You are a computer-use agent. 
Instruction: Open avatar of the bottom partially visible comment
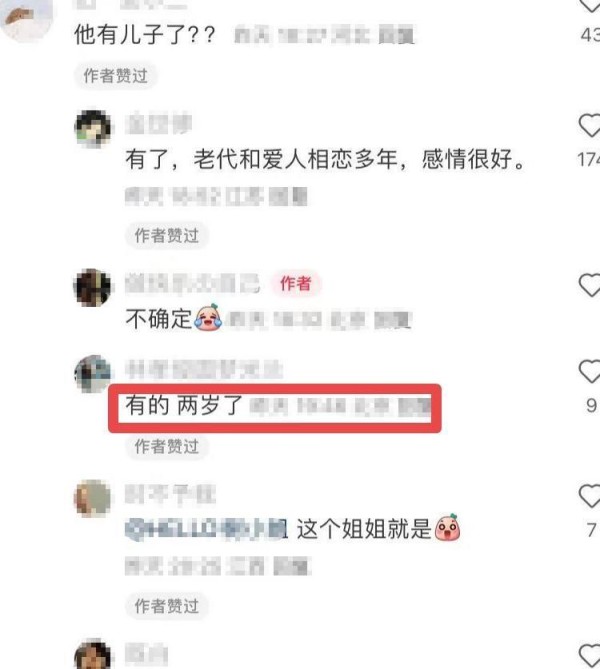(x=93, y=654)
